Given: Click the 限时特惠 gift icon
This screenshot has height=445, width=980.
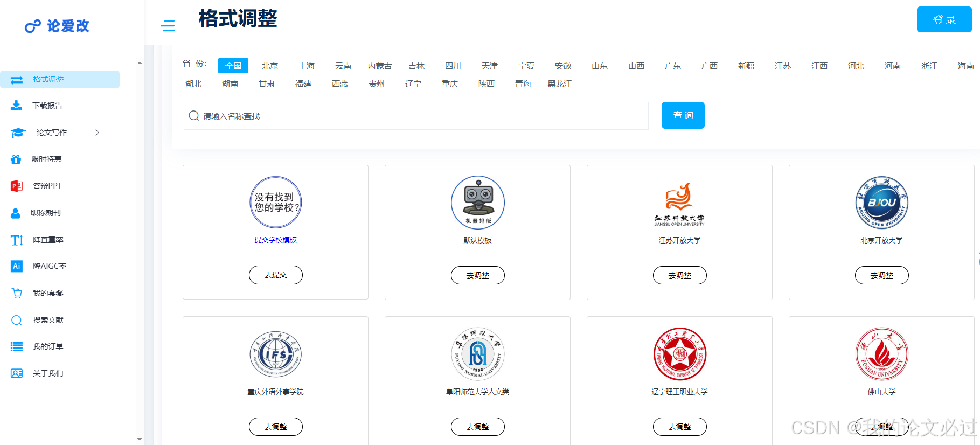Looking at the screenshot, I should pos(16,159).
